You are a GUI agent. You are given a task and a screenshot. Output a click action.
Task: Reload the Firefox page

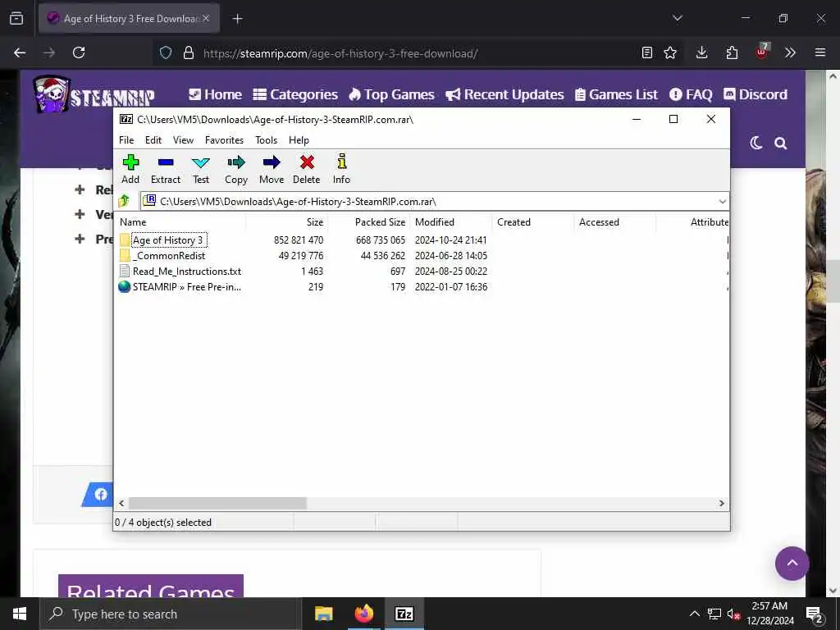pyautogui.click(x=79, y=52)
